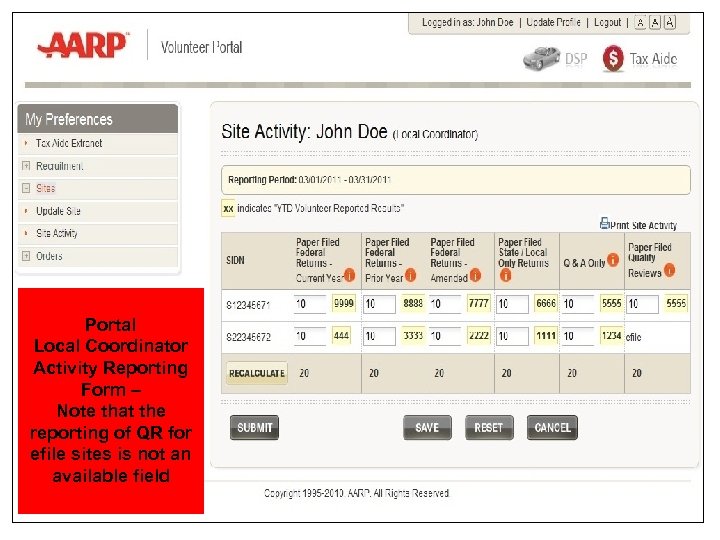
Task: Click the SAVE button
Action: (x=427, y=428)
